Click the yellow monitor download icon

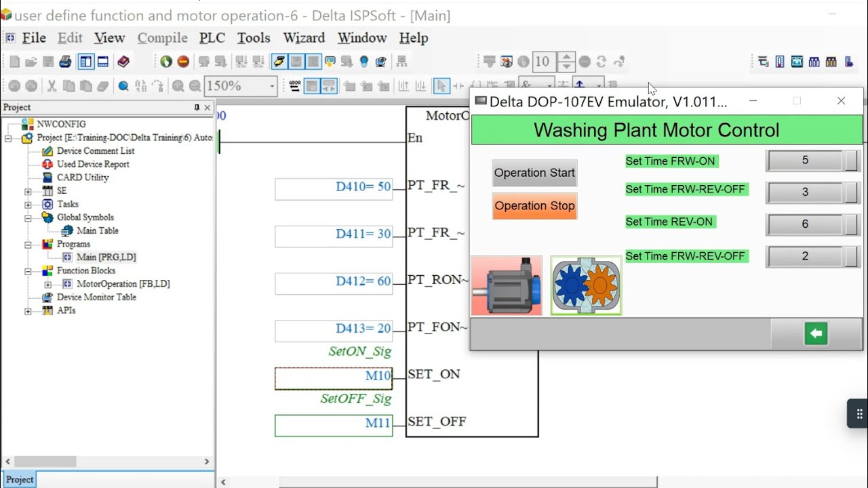click(330, 62)
